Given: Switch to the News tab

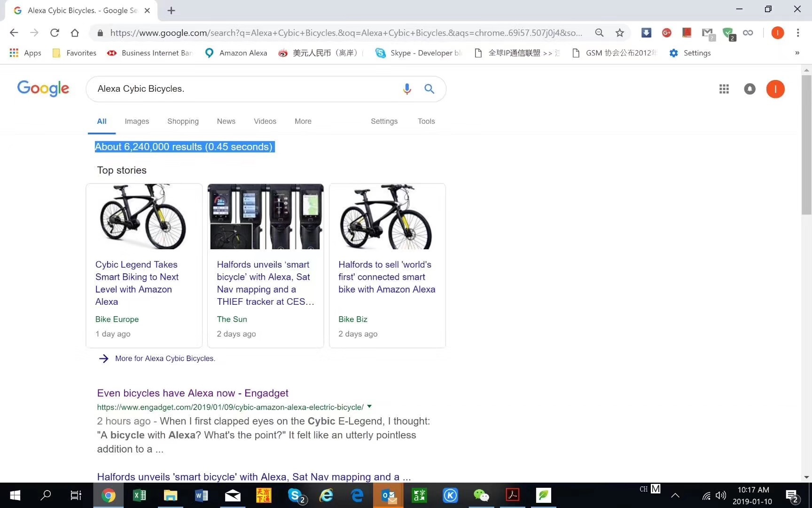Looking at the screenshot, I should tap(226, 121).
